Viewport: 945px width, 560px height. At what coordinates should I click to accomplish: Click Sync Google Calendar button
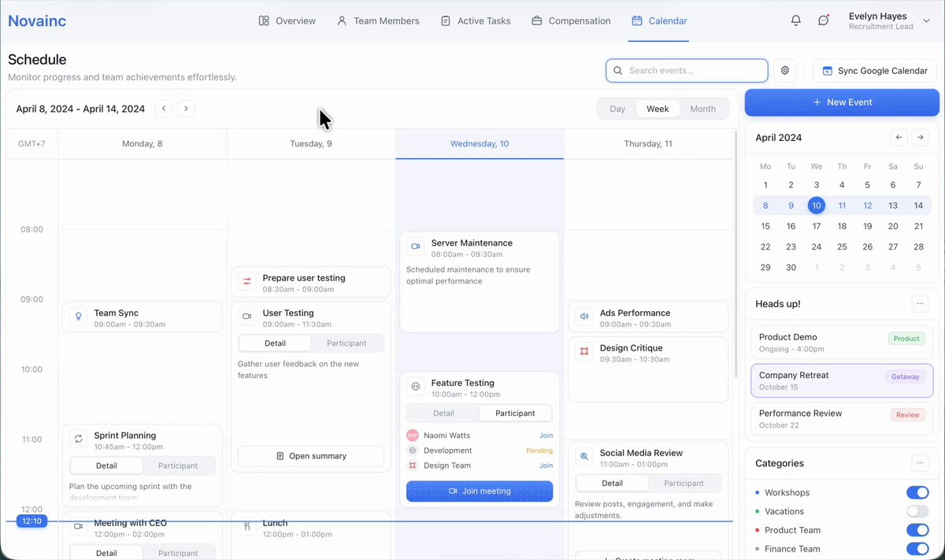(x=875, y=71)
